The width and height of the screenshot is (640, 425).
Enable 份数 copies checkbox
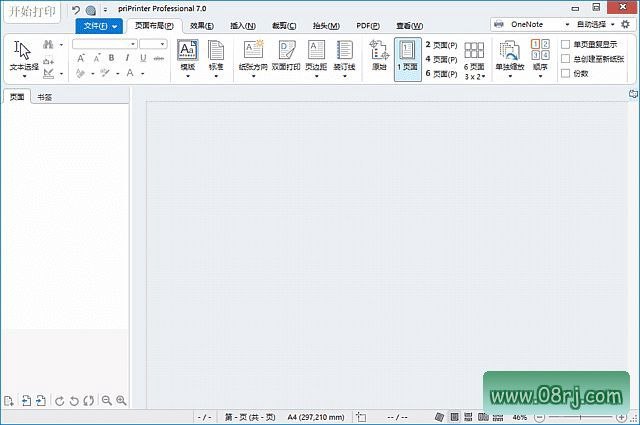pos(565,73)
